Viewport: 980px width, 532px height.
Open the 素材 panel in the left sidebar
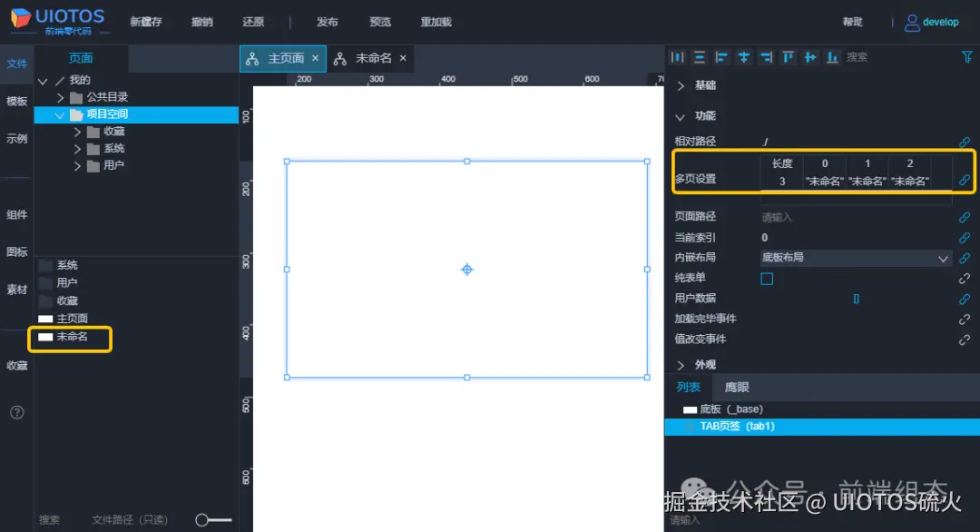pyautogui.click(x=15, y=291)
